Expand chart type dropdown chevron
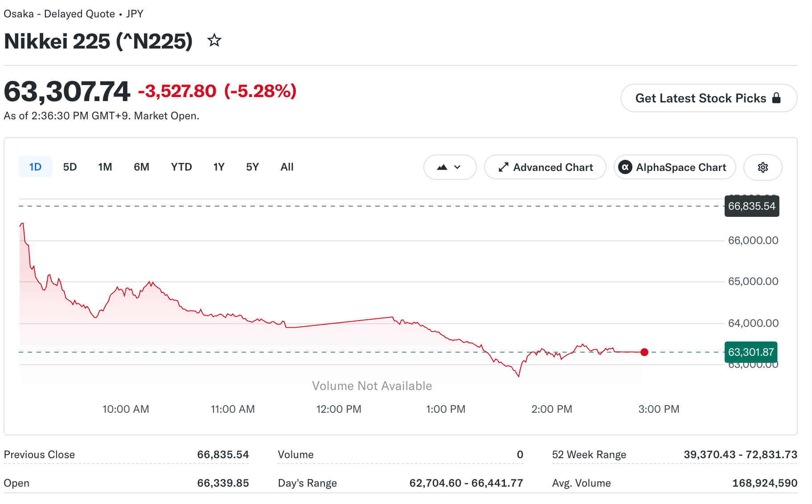This screenshot has width=812, height=504. point(457,167)
